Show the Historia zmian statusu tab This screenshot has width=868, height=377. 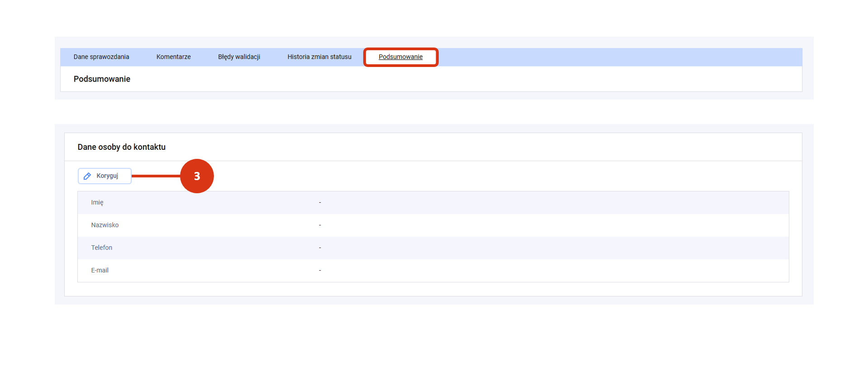pos(319,57)
